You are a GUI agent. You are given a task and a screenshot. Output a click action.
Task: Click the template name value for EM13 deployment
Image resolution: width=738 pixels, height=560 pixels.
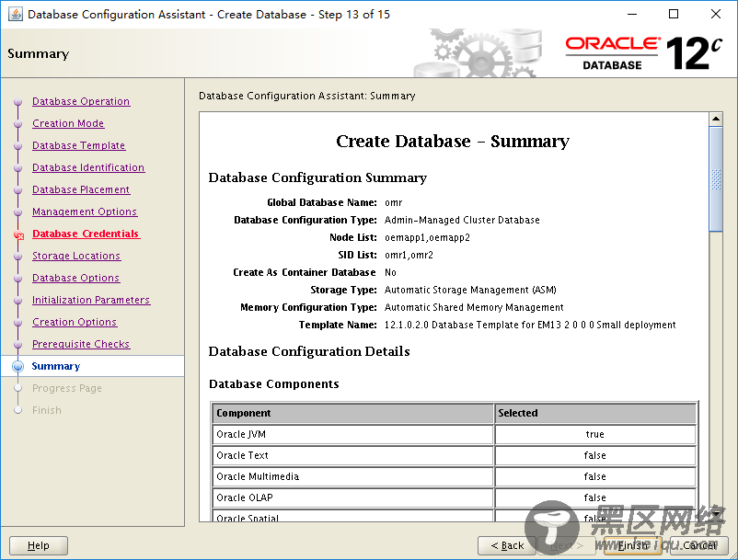pos(530,325)
